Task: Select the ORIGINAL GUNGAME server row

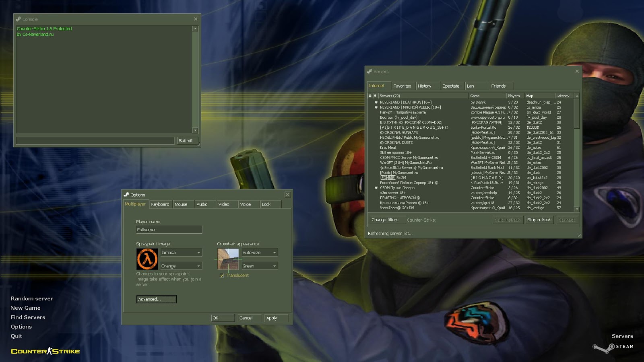Action: (471, 133)
